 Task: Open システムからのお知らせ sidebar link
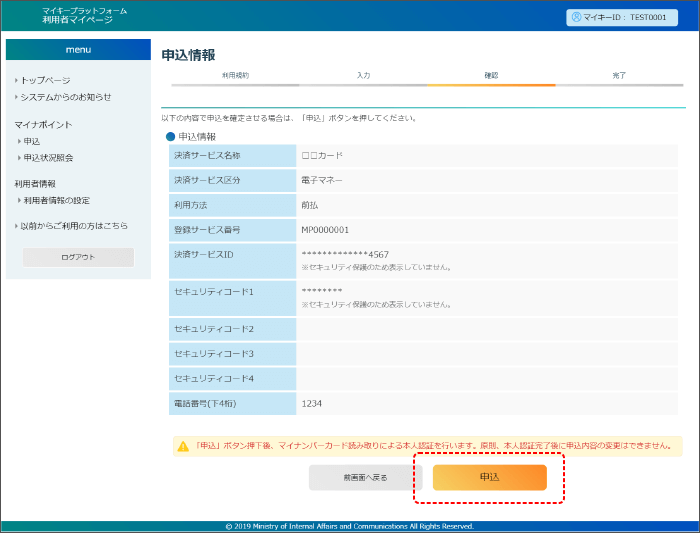[65, 97]
